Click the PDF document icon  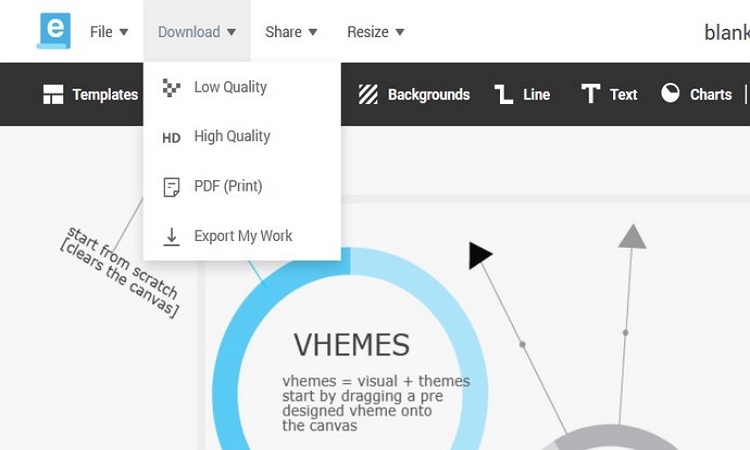pos(171,187)
